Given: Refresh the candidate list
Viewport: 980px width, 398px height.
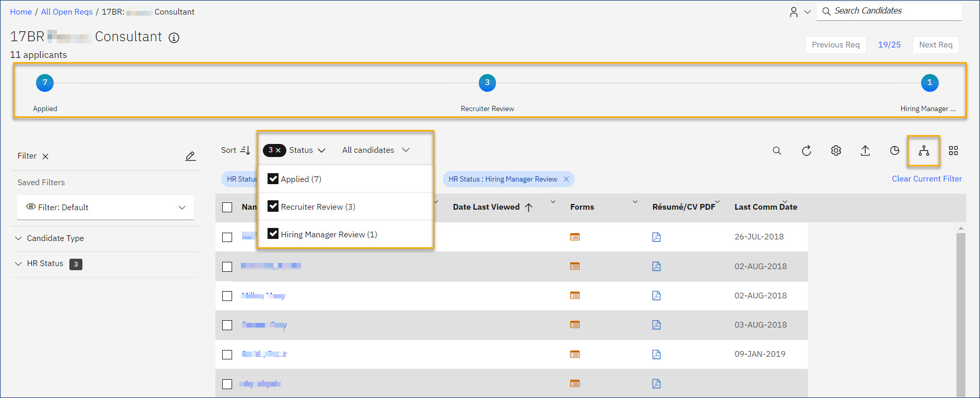Looking at the screenshot, I should click(806, 151).
